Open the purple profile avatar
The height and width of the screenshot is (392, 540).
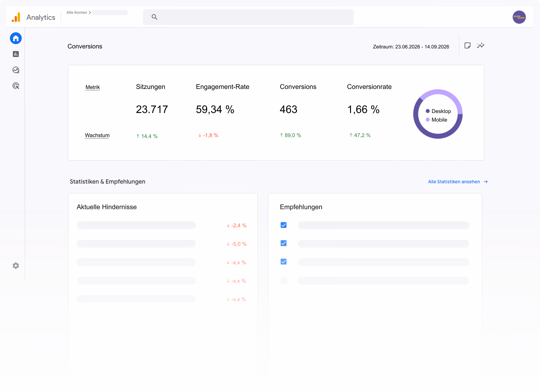click(519, 17)
